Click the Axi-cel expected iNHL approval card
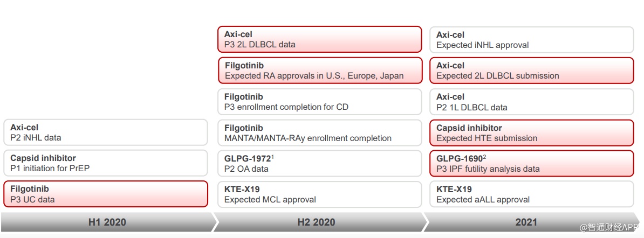This screenshot has height=238, width=644. [x=531, y=39]
